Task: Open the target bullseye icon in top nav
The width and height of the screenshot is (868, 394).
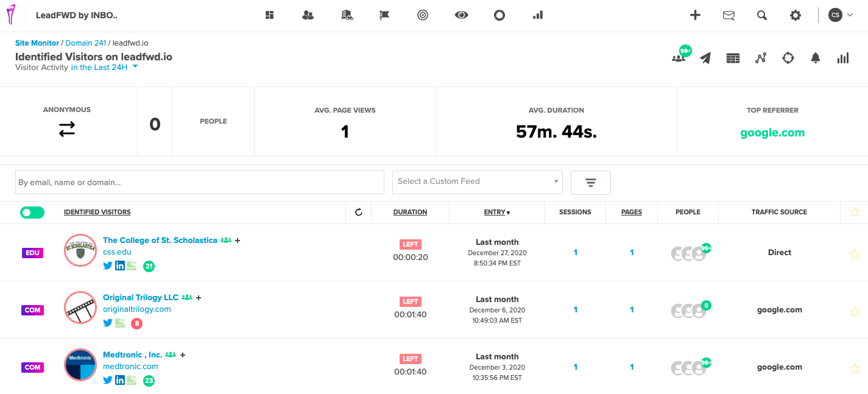Action: tap(423, 15)
